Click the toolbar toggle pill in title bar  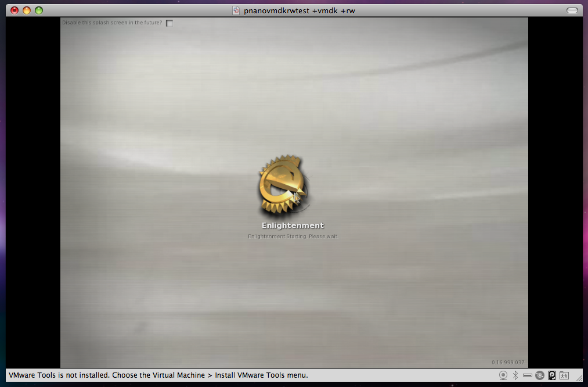point(572,10)
